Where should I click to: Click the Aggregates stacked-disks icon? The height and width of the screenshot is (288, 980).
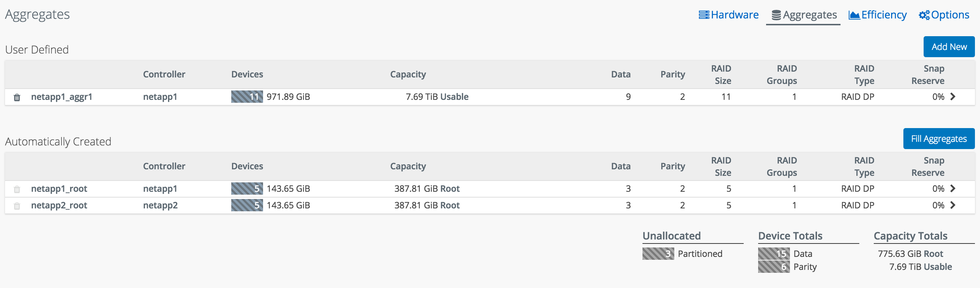(776, 15)
